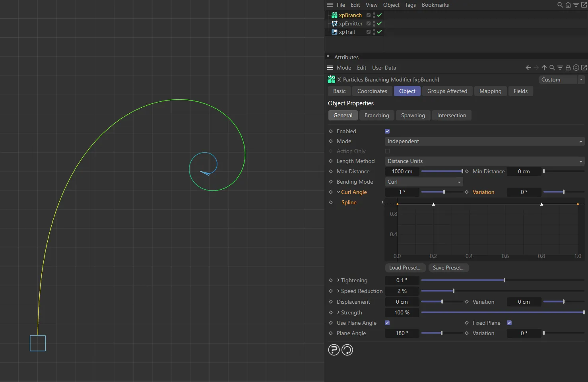The width and height of the screenshot is (588, 382).
Task: Collapse the Curl Angle expander
Action: click(338, 192)
